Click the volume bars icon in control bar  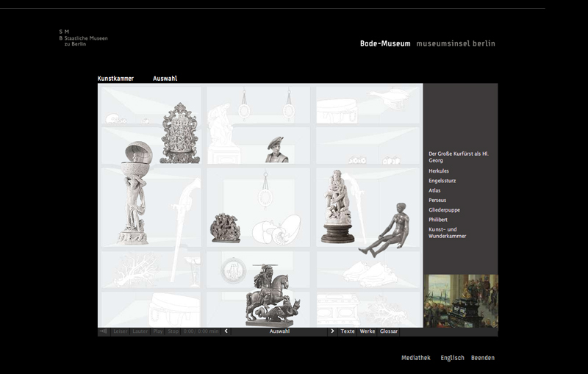coord(103,331)
